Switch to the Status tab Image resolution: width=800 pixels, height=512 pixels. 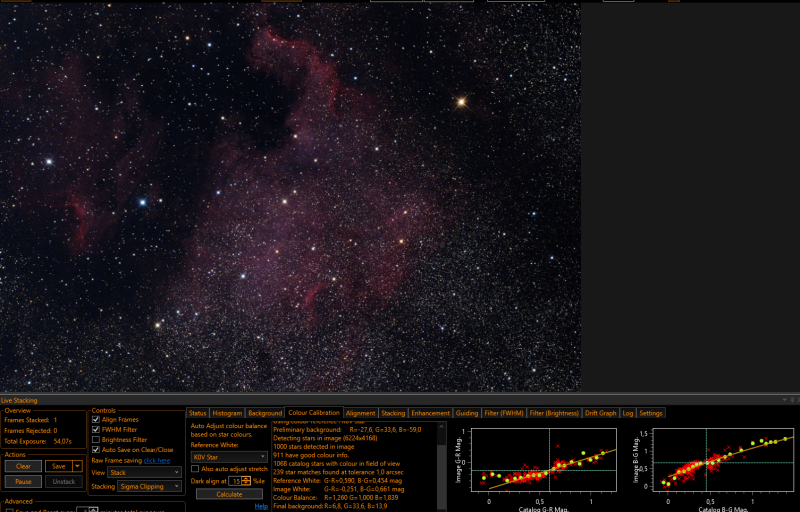(197, 413)
